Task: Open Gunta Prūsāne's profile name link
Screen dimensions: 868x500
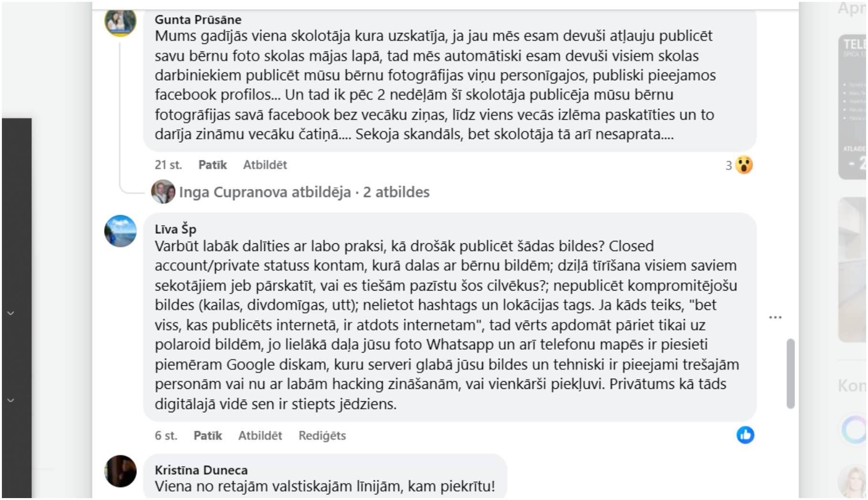Action: tap(198, 20)
